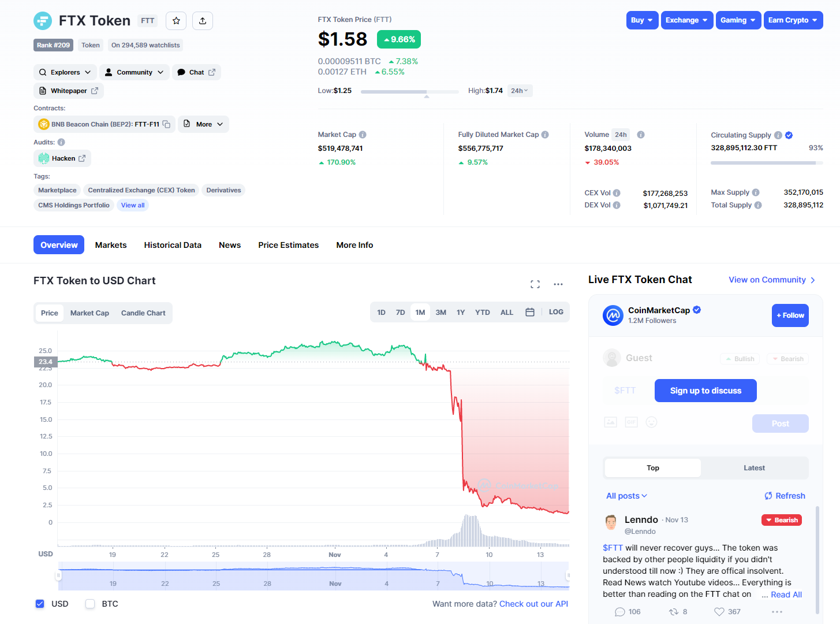Click the $FTT chat input field
The height and width of the screenshot is (624, 840).
click(x=625, y=391)
